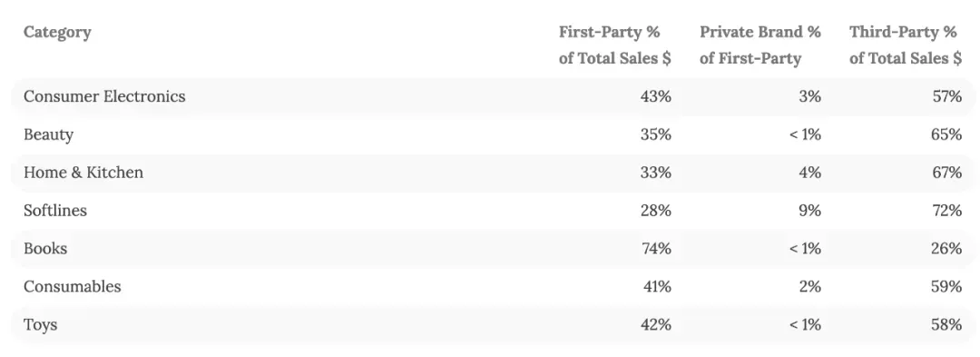This screenshot has height=357, width=980.
Task: Click the Private Brand % of First-Party header
Action: [x=760, y=45]
